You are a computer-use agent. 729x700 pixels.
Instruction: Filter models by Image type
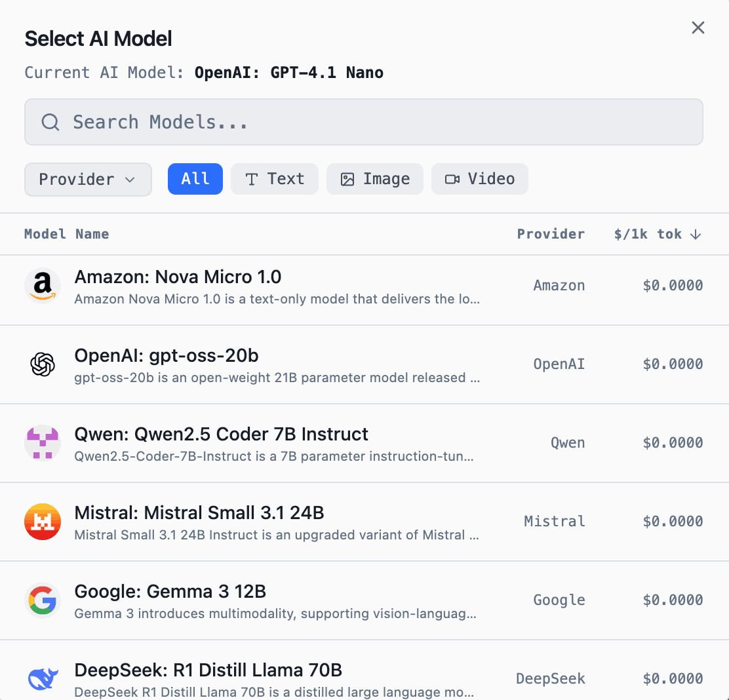pyautogui.click(x=375, y=179)
